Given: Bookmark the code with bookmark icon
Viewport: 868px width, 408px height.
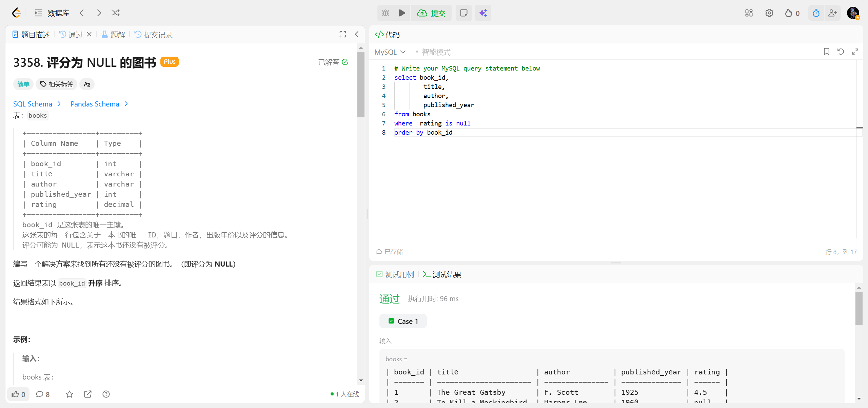Looking at the screenshot, I should point(826,52).
